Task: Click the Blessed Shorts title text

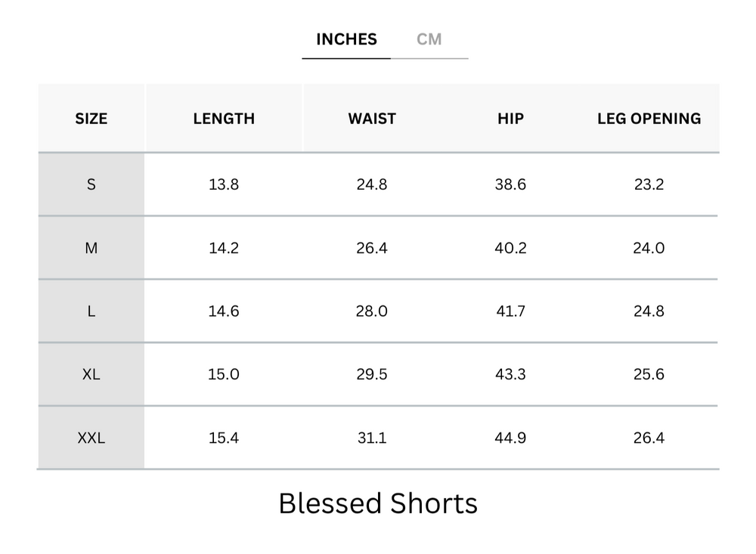Action: pos(378,503)
